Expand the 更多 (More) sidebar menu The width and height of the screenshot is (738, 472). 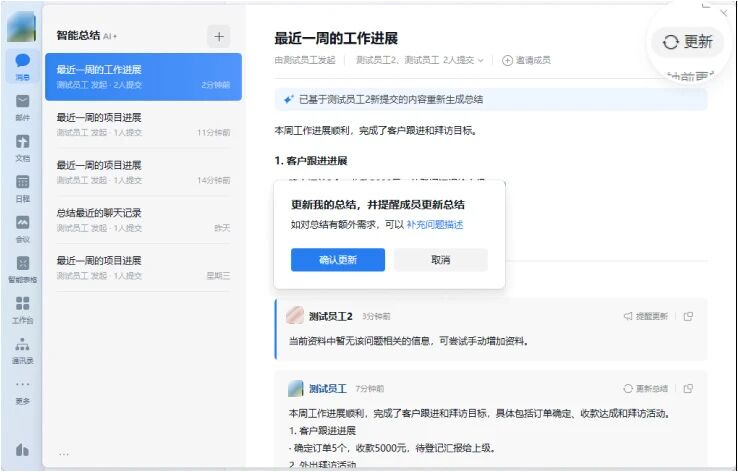point(22,388)
